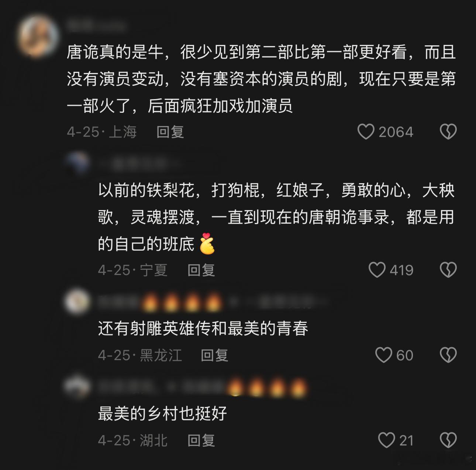This screenshot has width=476, height=470.
Task: Open the blurred username of top commenter
Action: [96, 26]
